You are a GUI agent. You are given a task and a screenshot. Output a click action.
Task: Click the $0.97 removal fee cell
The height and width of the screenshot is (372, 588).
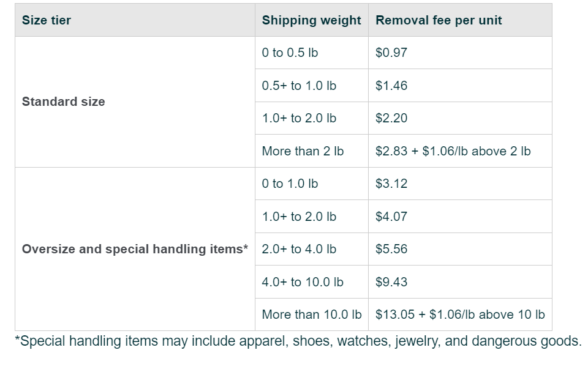[x=391, y=53]
